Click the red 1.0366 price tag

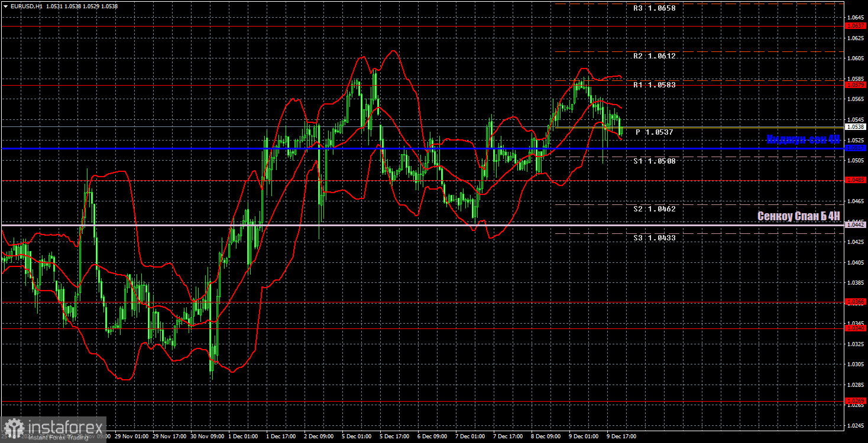pos(856,302)
